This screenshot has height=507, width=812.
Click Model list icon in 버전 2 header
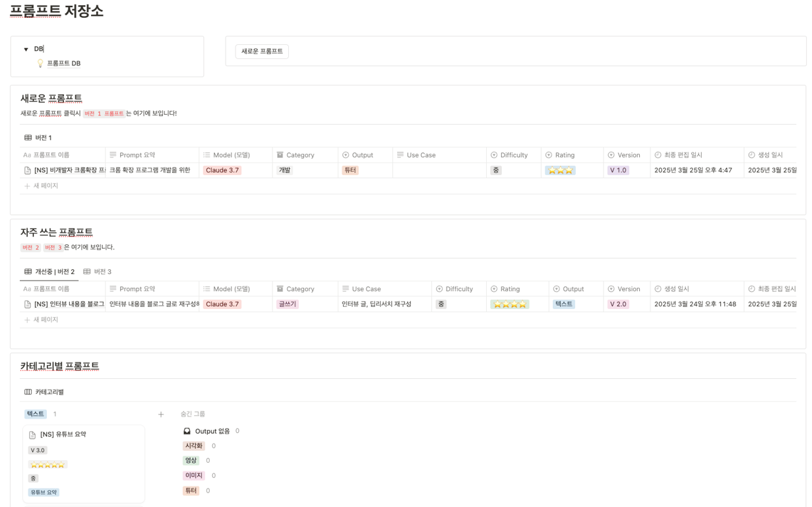click(x=206, y=289)
